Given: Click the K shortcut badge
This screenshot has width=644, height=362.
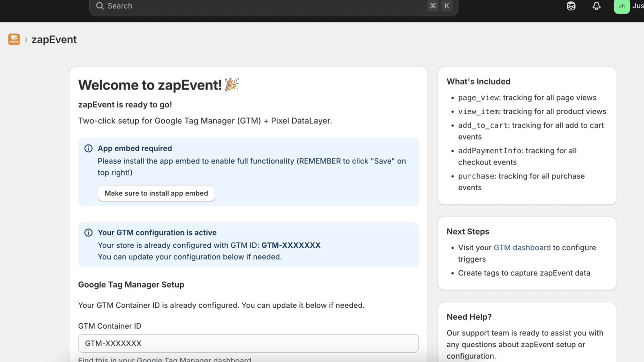Looking at the screenshot, I should [447, 6].
